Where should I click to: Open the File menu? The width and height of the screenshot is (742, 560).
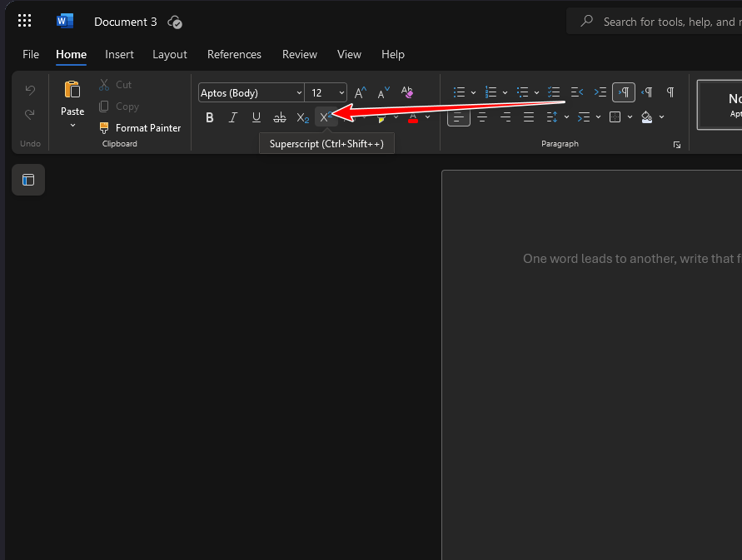(x=31, y=54)
